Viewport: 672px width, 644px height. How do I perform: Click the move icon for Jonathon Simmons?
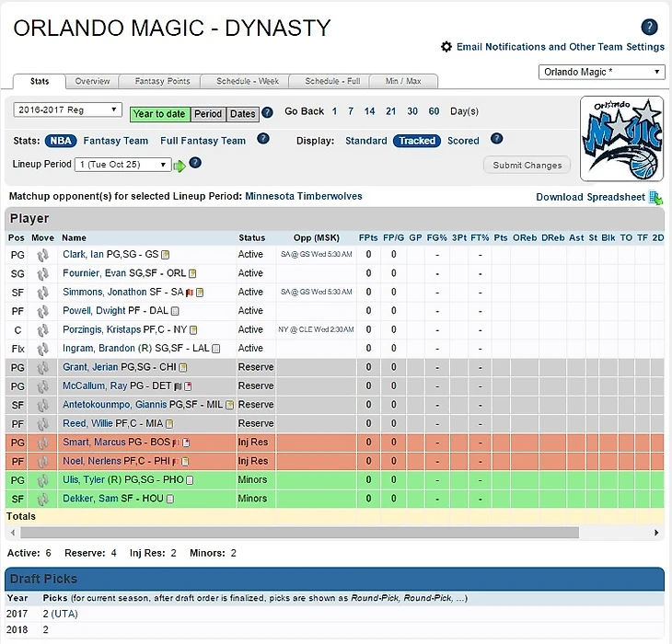tap(43, 293)
